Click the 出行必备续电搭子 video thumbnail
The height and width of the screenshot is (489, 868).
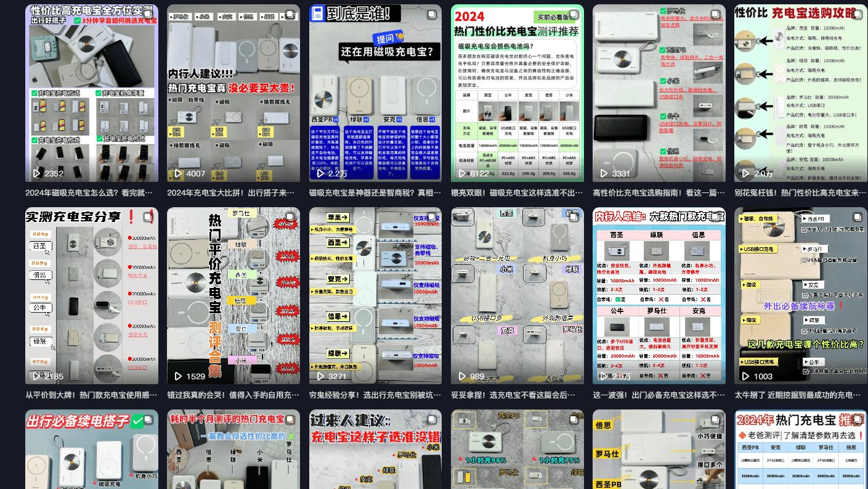[x=91, y=450]
